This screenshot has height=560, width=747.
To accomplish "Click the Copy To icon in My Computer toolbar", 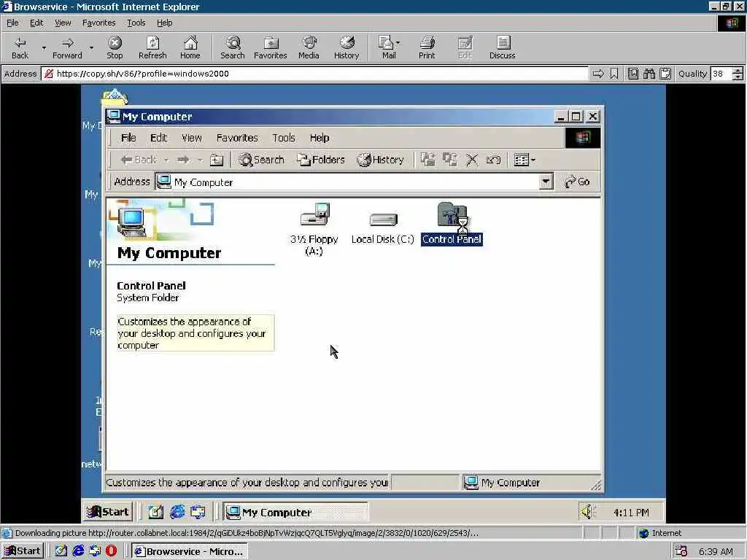I will point(449,160).
